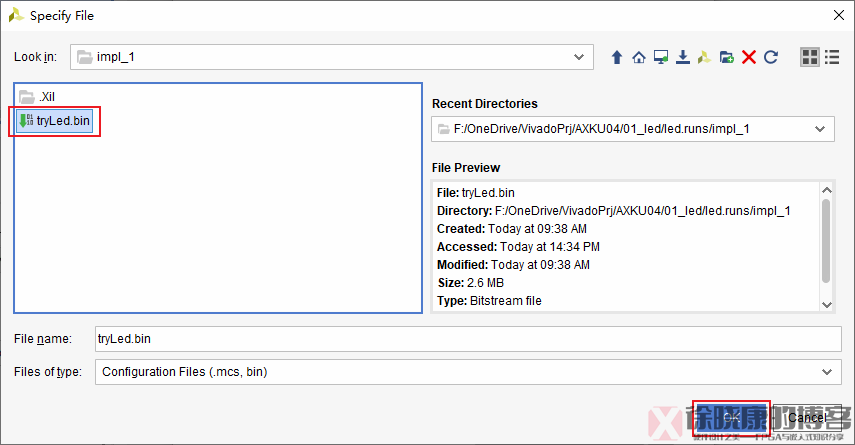Viewport: 855px width, 445px height.
Task: Go to the desktop directory icon
Action: 661,58
